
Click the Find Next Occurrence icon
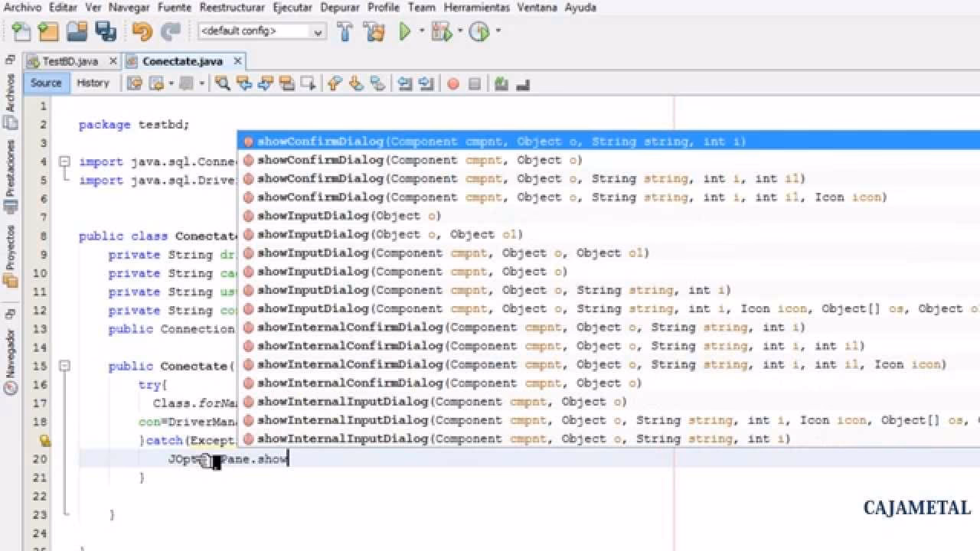pos(266,83)
